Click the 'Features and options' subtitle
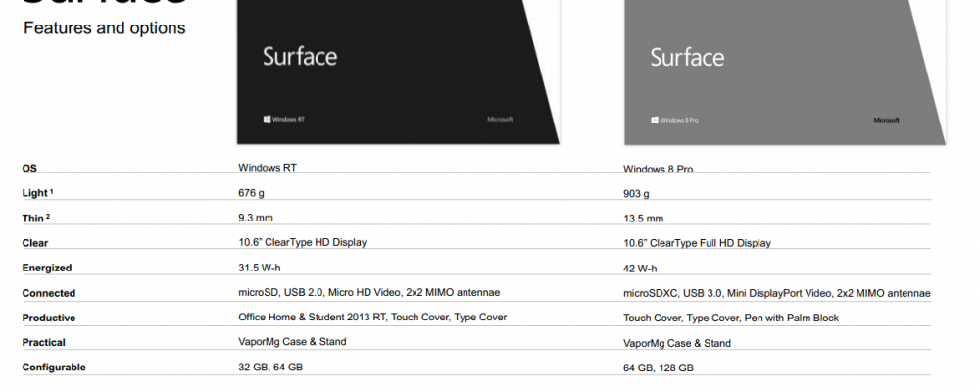 click(105, 28)
